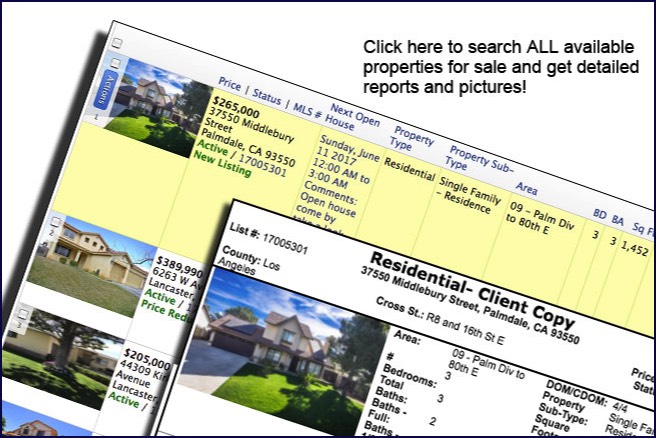Check the box for the $389,990 listing

[x=56, y=221]
